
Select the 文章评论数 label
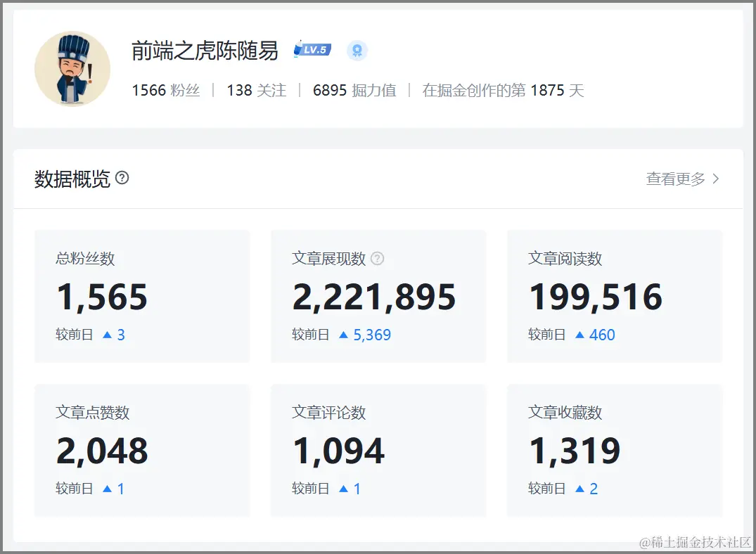pyautogui.click(x=329, y=412)
